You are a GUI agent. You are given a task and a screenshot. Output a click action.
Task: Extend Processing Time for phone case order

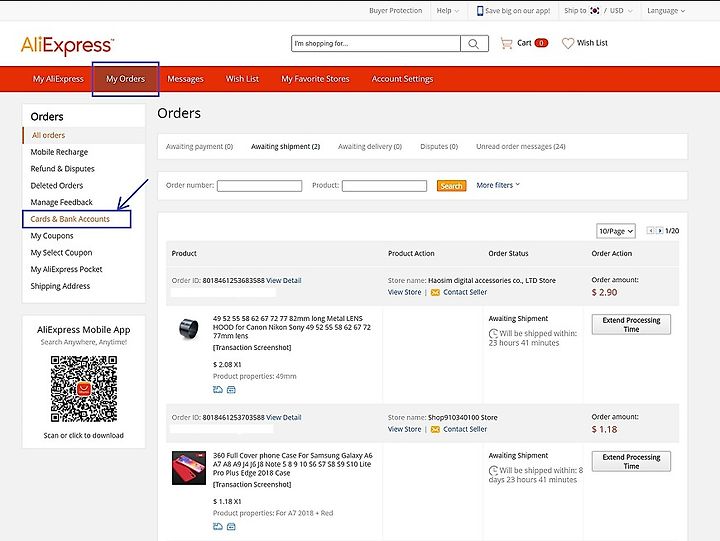tap(631, 462)
